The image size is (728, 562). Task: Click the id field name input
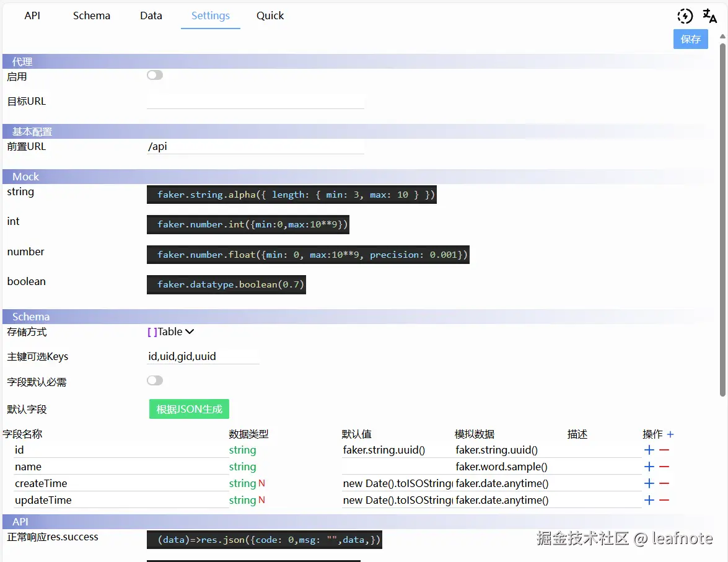pos(121,450)
